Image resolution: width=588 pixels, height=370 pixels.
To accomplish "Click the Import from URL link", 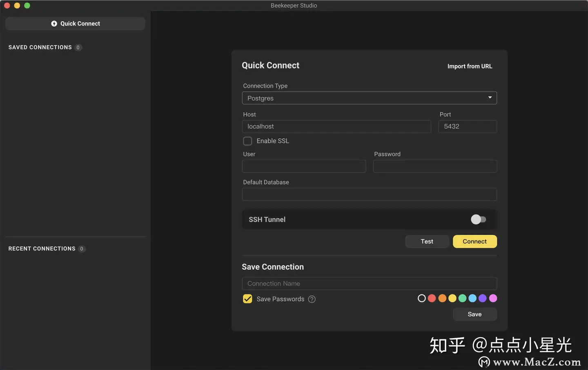I will [470, 66].
